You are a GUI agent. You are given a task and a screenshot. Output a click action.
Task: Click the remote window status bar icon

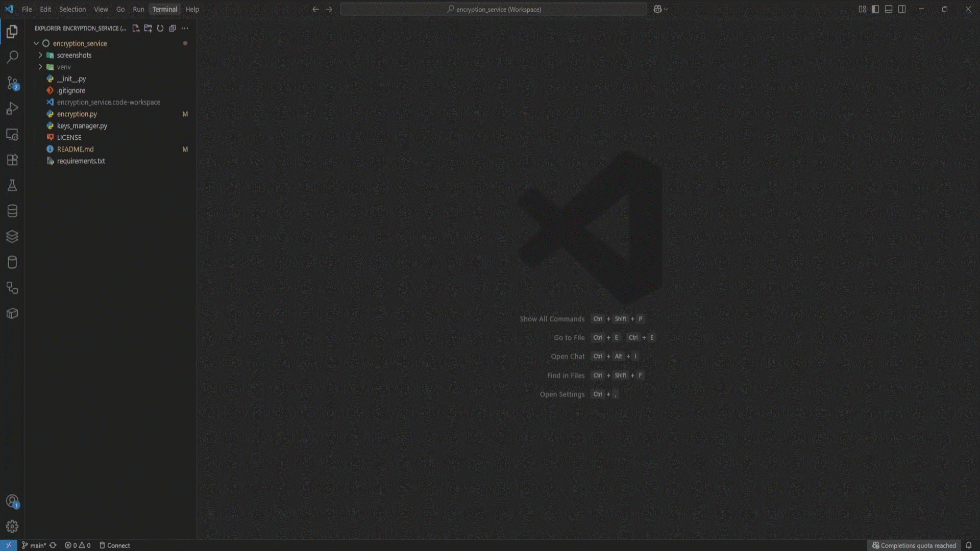click(x=9, y=545)
